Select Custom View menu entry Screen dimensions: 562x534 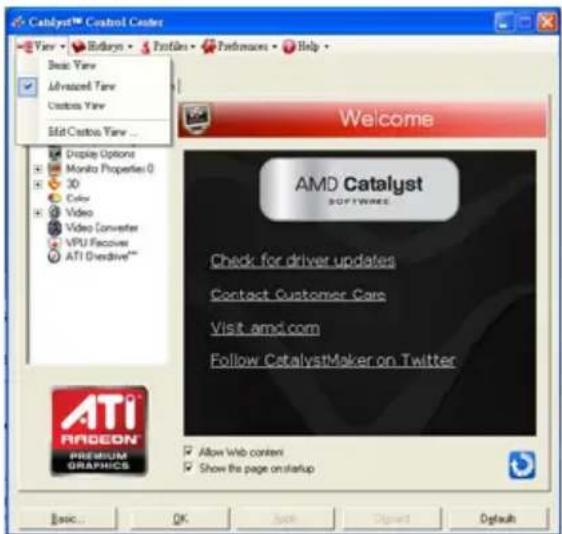pos(93,106)
